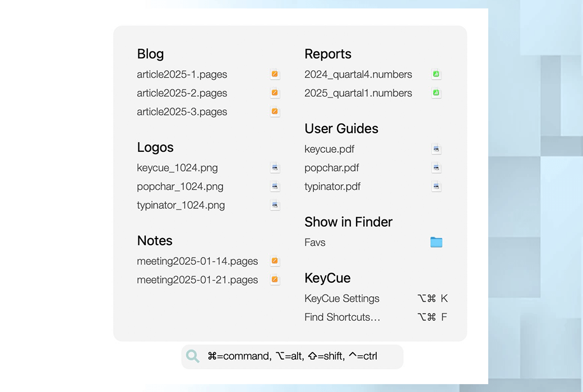This screenshot has height=392, width=583.
Task: Open KeyCue Settings
Action: point(342,298)
